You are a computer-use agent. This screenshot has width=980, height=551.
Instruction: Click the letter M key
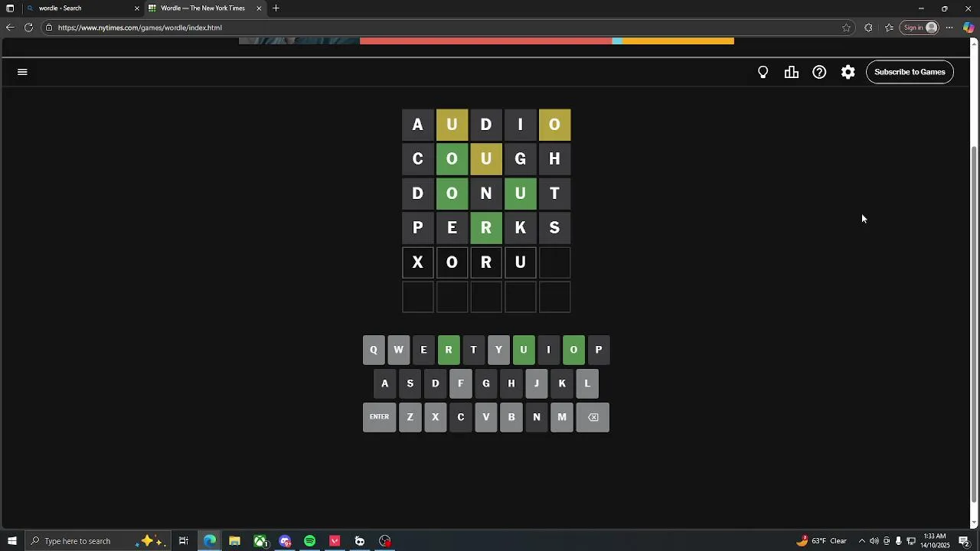(x=562, y=417)
